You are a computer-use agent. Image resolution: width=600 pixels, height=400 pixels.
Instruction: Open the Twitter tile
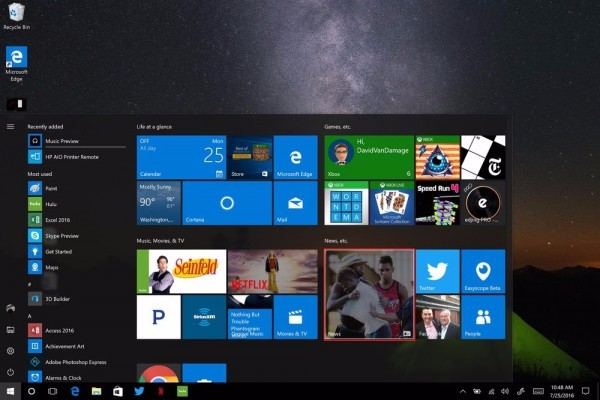coord(437,271)
